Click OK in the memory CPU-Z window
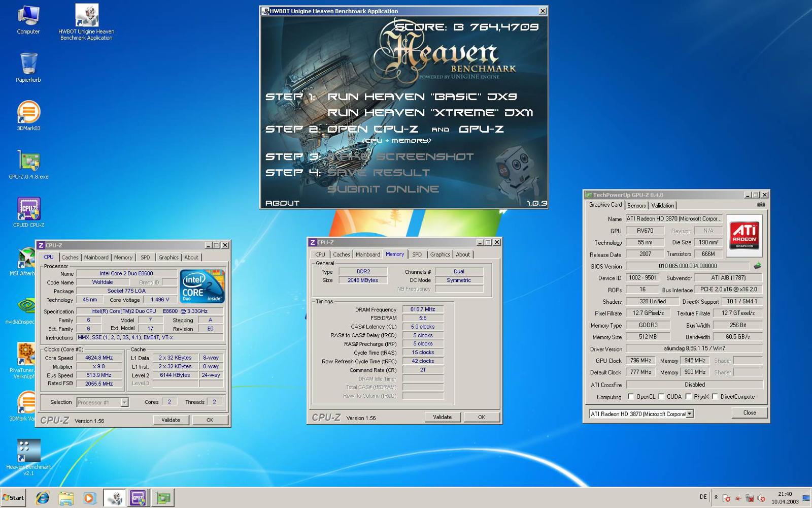The width and height of the screenshot is (812, 508). click(x=481, y=417)
